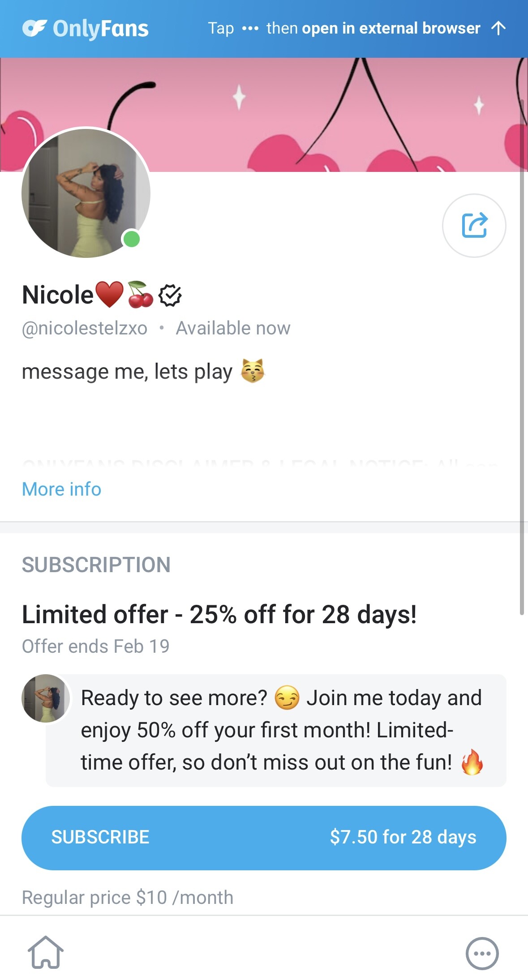
Task: Tap the three dots in top banner
Action: pyautogui.click(x=250, y=29)
